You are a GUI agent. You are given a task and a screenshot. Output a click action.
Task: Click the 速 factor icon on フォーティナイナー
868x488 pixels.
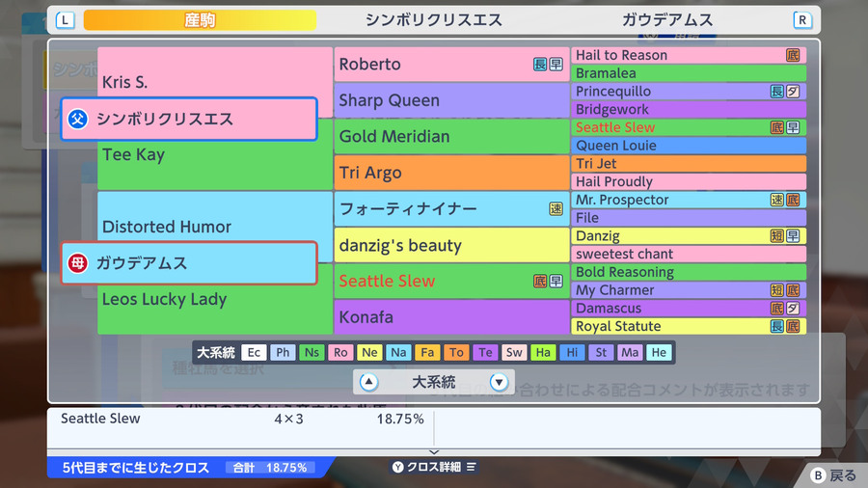coord(556,208)
